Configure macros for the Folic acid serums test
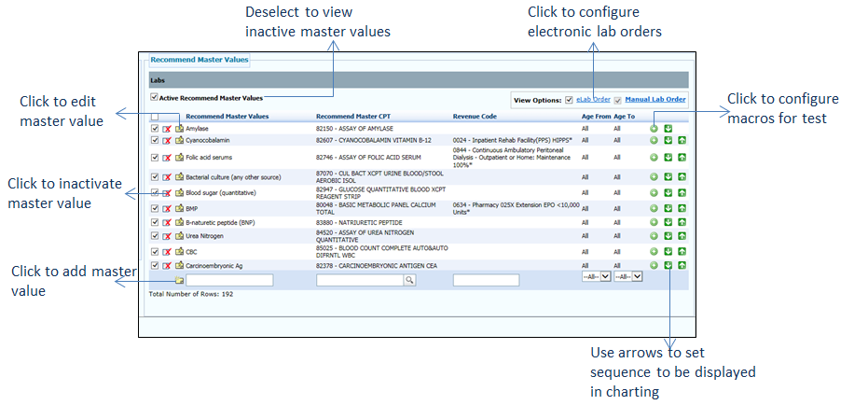 click(654, 157)
